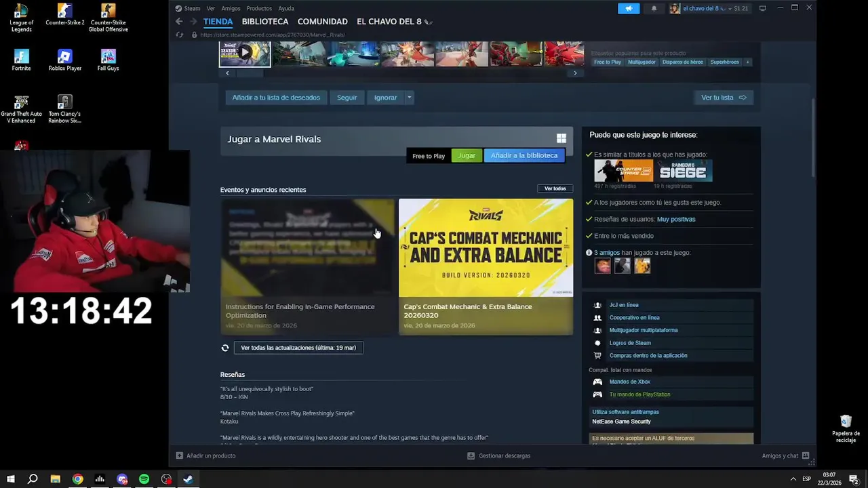This screenshot has width=868, height=488.
Task: Reload the store page with refresh icon
Action: point(180,35)
